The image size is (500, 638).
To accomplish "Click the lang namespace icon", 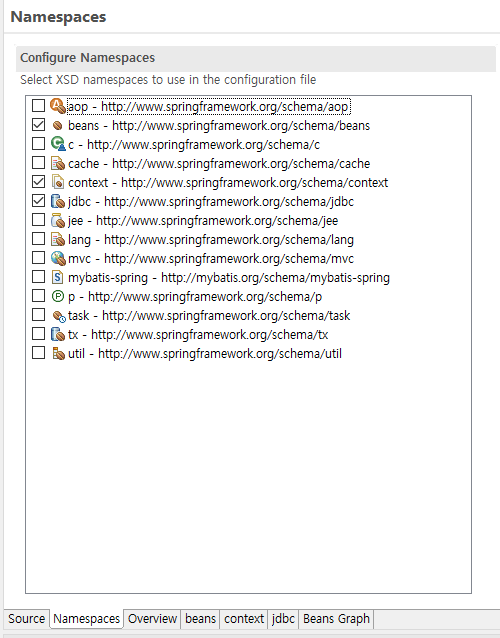I will pyautogui.click(x=58, y=239).
